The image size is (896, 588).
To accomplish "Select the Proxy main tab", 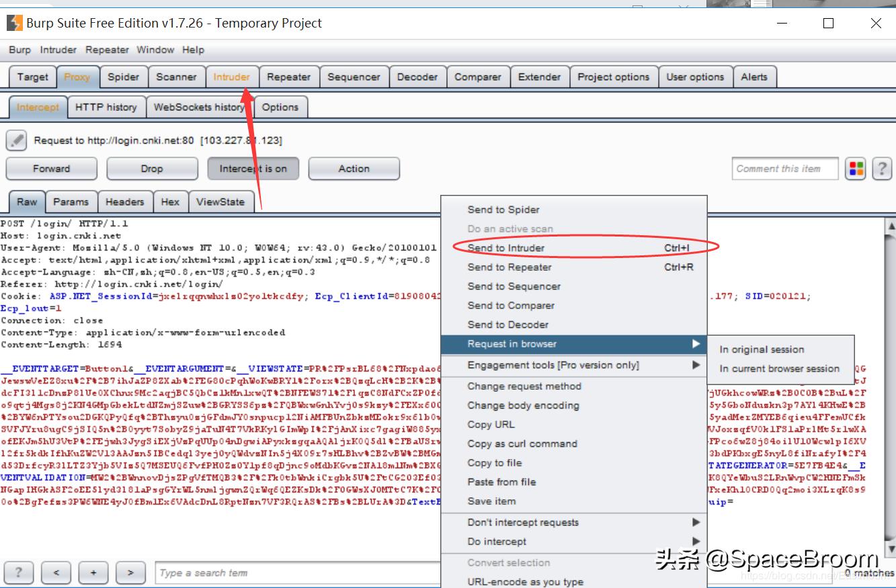I will (x=77, y=77).
